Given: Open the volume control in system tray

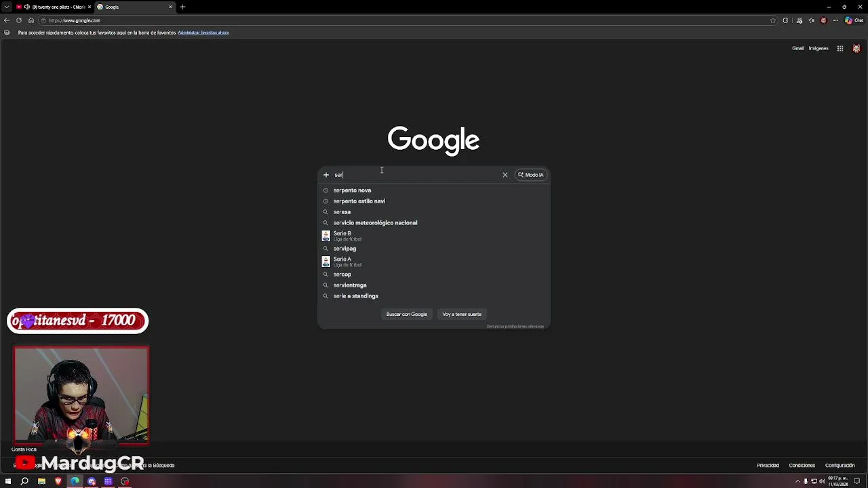Looking at the screenshot, I should (822, 481).
